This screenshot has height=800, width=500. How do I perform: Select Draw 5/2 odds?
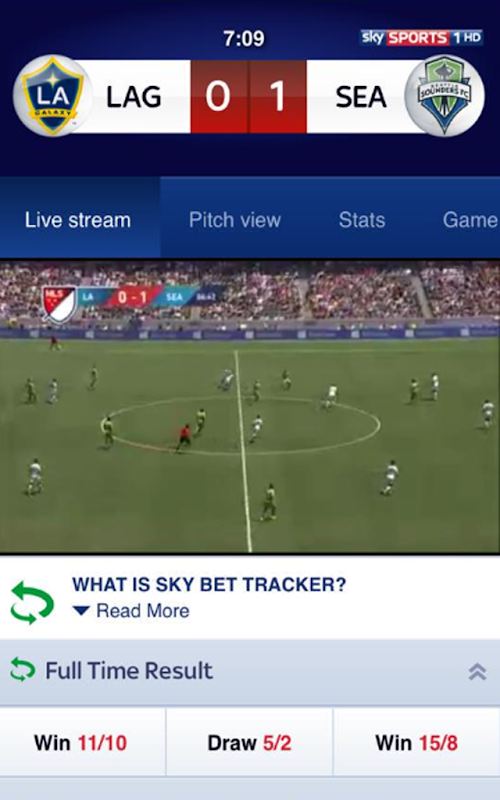249,742
